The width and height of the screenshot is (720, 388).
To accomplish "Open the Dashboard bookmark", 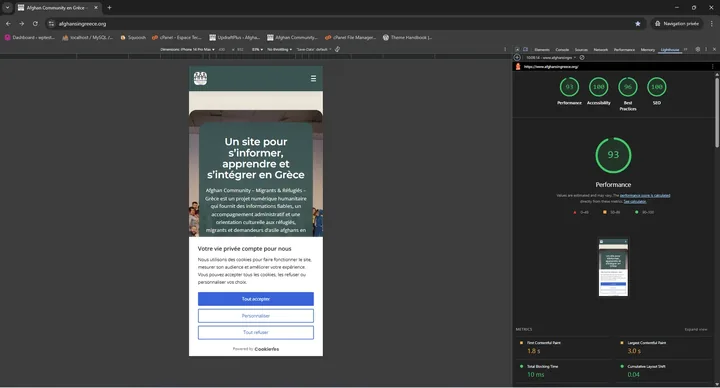I will [x=30, y=38].
